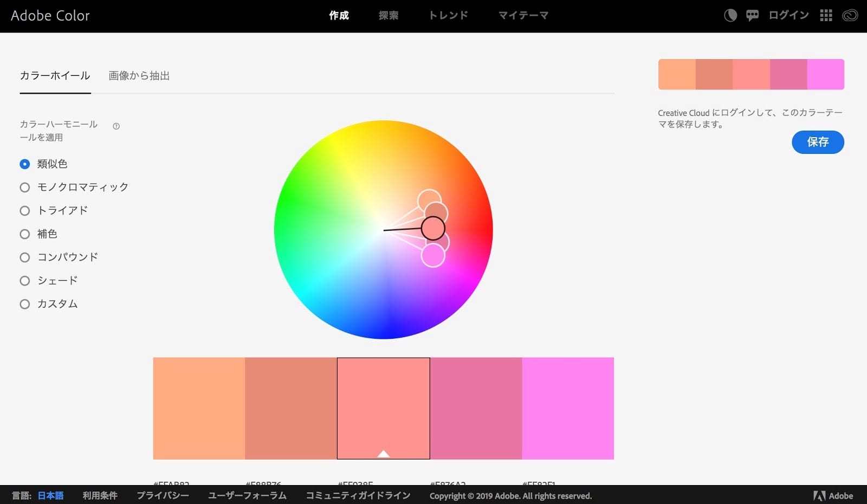Select the トライアド harmony rule
This screenshot has width=867, height=504.
(x=54, y=210)
